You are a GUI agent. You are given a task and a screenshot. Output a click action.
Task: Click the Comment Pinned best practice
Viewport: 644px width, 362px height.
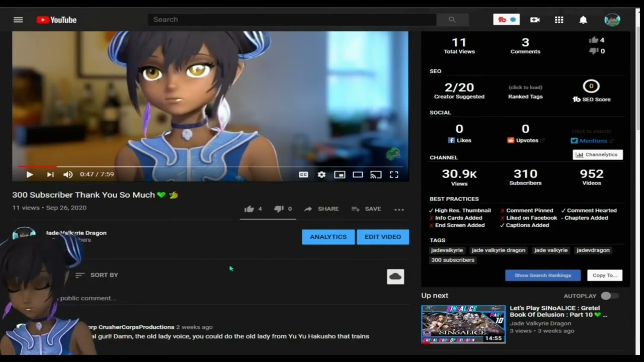point(527,211)
